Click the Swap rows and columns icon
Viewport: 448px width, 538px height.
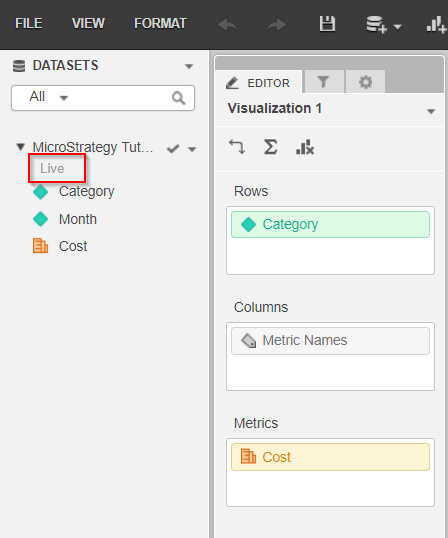[x=237, y=147]
